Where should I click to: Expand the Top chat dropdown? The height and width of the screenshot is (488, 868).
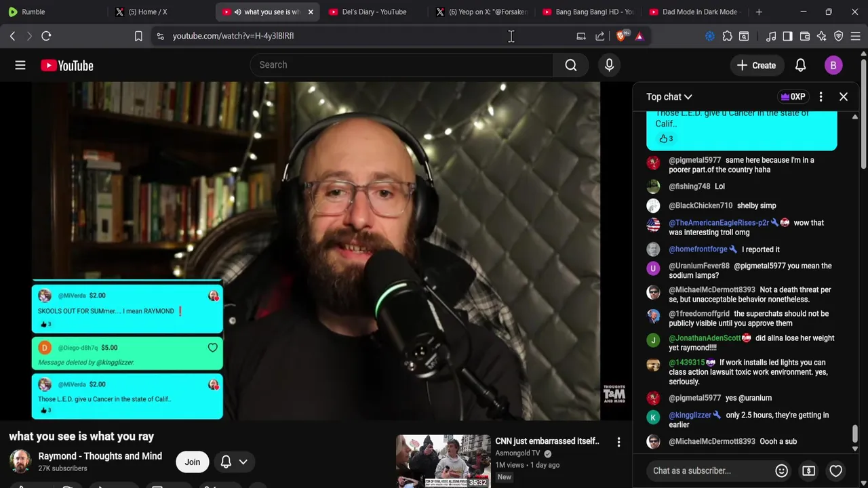pos(669,97)
